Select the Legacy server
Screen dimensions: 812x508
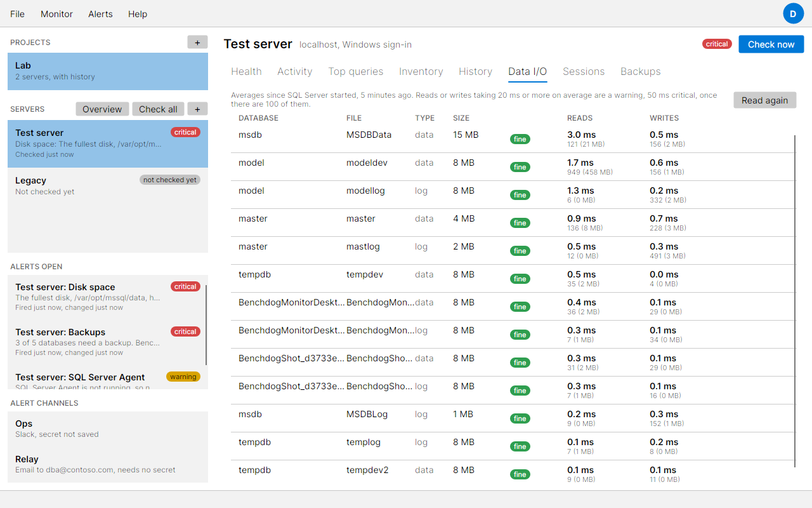pos(108,185)
